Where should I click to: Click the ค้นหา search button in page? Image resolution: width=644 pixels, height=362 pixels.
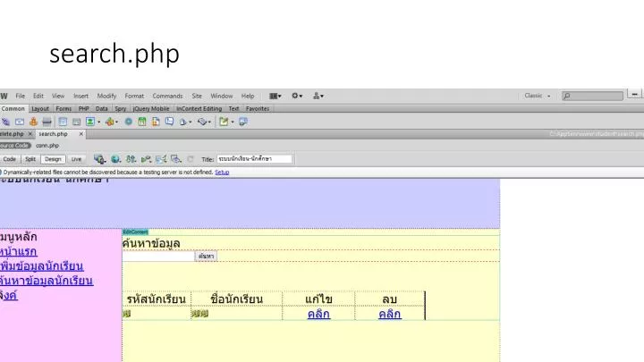(206, 257)
